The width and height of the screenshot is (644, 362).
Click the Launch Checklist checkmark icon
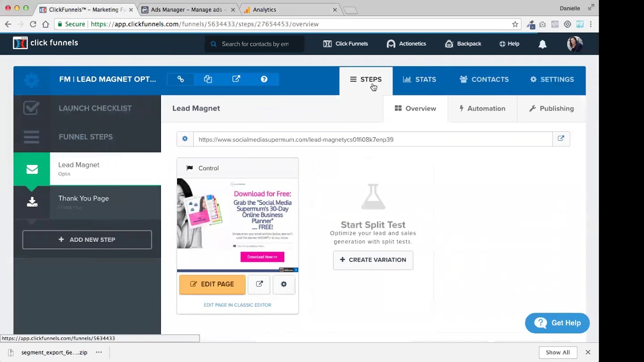[31, 108]
